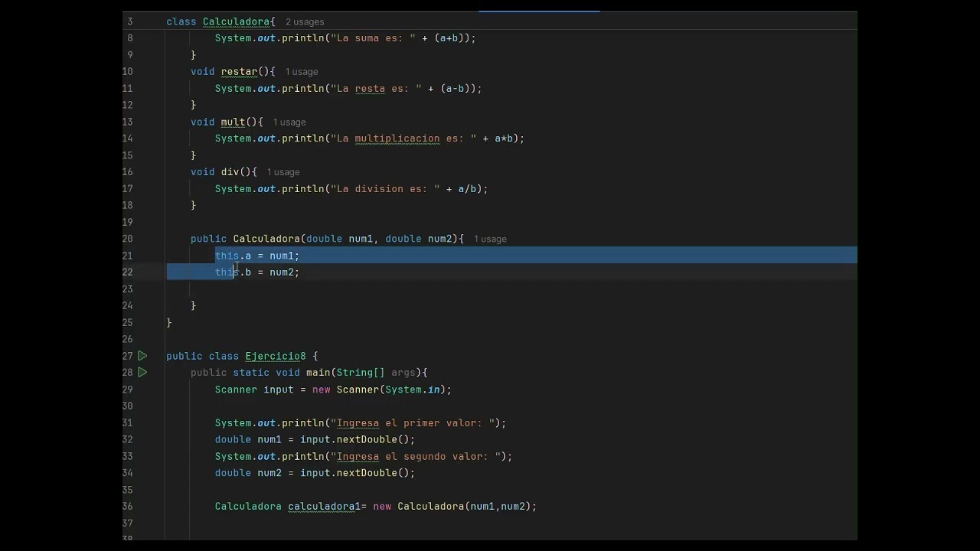The height and width of the screenshot is (551, 980).
Task: Click 'La division es: ' string
Action: (x=385, y=189)
